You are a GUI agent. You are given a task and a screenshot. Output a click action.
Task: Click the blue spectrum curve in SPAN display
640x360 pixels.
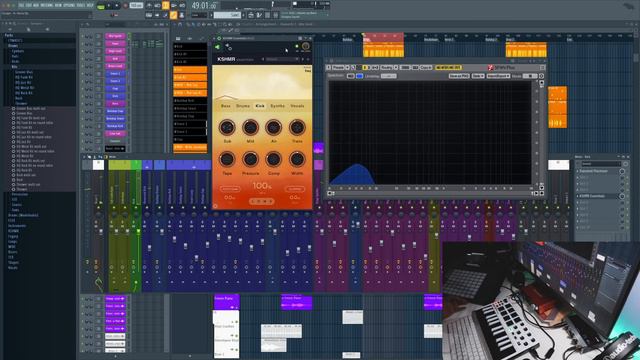click(x=354, y=175)
